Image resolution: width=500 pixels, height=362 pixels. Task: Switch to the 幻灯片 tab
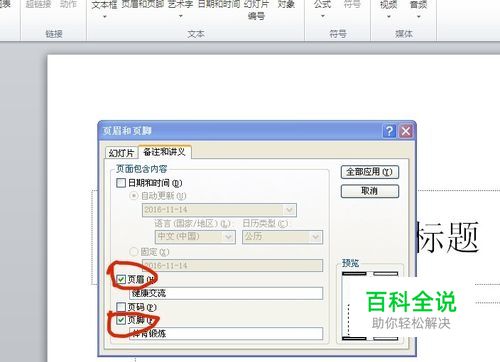[121, 153]
